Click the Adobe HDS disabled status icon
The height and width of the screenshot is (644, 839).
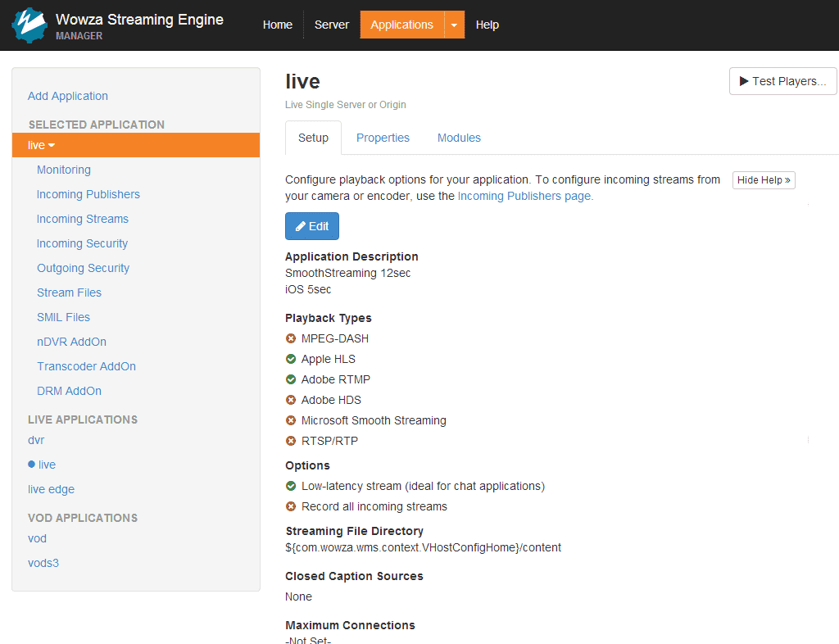pyautogui.click(x=291, y=400)
